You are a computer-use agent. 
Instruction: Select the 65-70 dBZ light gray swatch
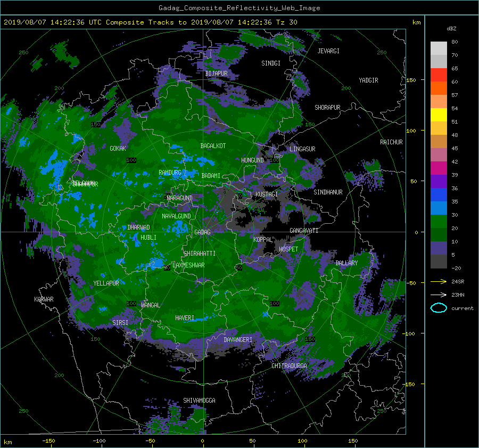click(x=439, y=61)
